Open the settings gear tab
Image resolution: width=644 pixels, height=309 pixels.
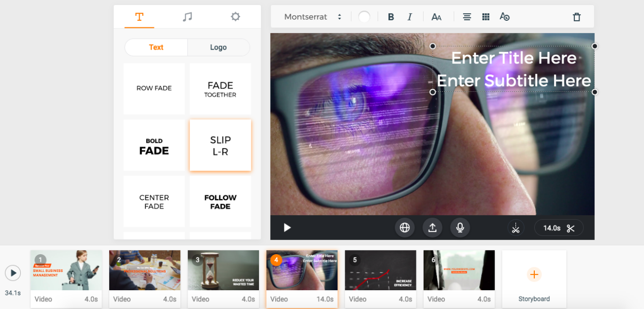pos(235,17)
